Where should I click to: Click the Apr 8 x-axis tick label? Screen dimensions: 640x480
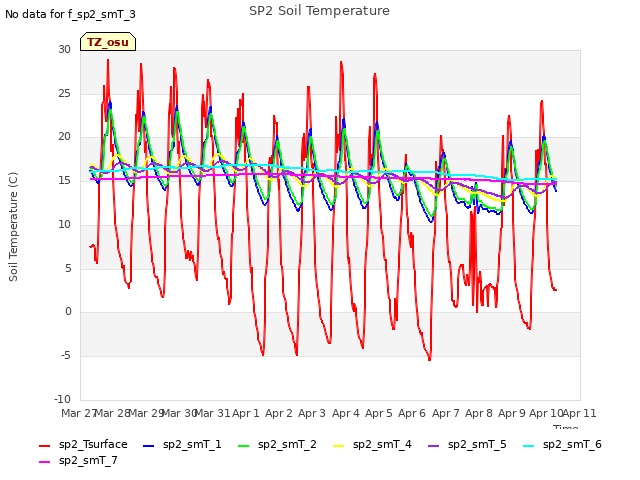click(x=478, y=413)
